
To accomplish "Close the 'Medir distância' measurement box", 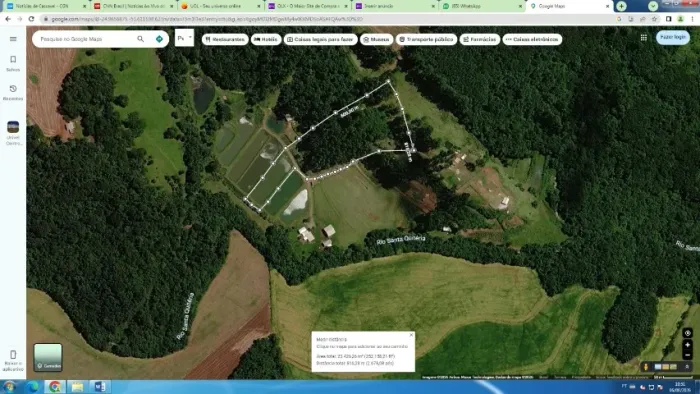I will 411,335.
